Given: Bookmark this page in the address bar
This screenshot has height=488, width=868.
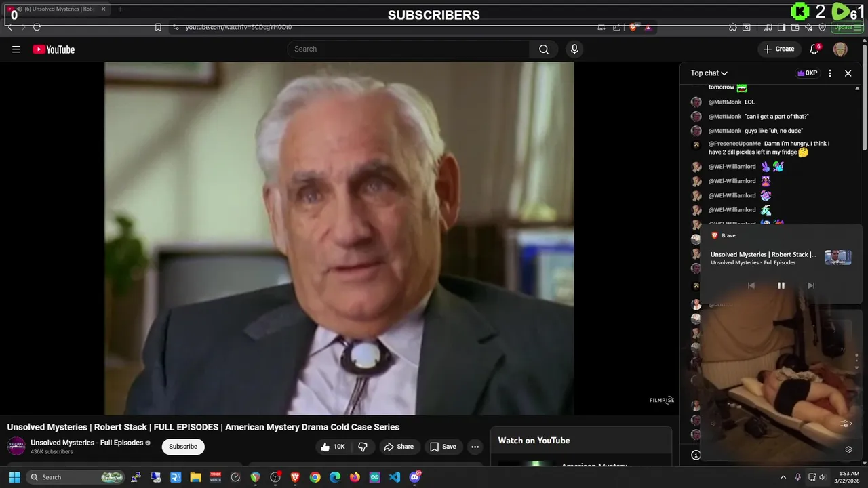Looking at the screenshot, I should (158, 27).
